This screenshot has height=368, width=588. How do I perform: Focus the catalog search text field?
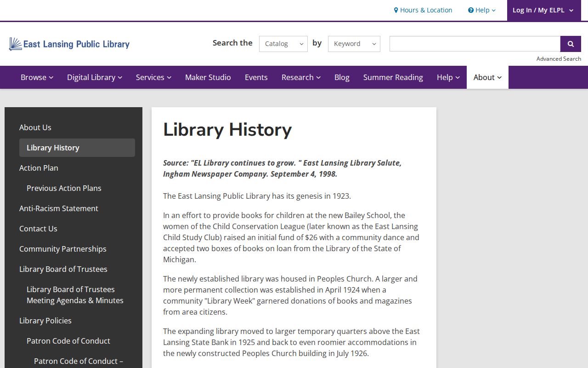pos(475,44)
